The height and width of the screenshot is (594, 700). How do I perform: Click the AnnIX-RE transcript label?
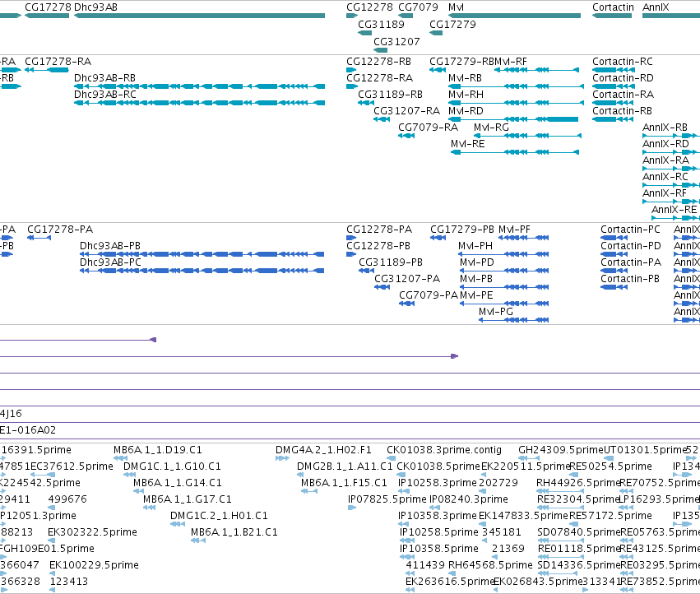coord(675,210)
